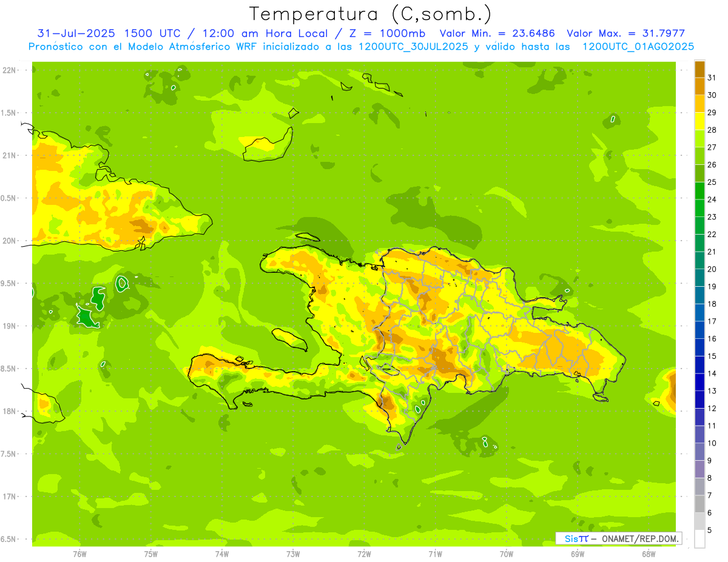Viewport: 728px width, 562px height.
Task: Click the '69W' longitude label
Action: point(578,554)
